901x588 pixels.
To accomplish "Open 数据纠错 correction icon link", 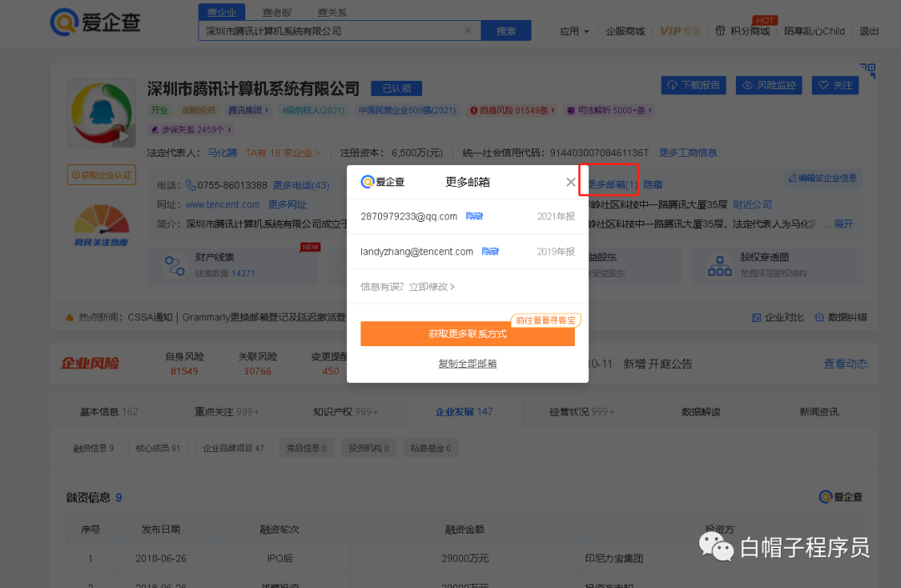I will (x=841, y=318).
